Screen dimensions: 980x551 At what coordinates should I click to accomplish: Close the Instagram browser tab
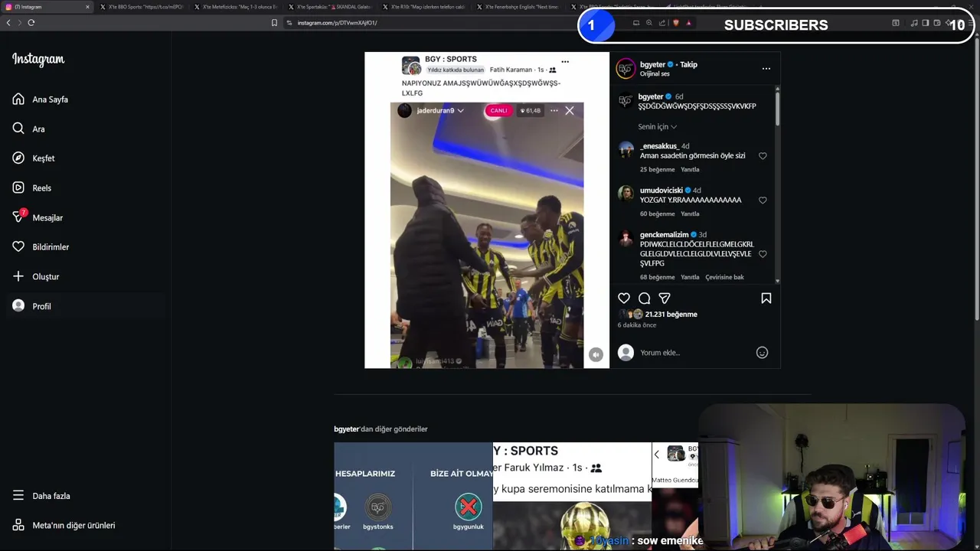pos(87,7)
